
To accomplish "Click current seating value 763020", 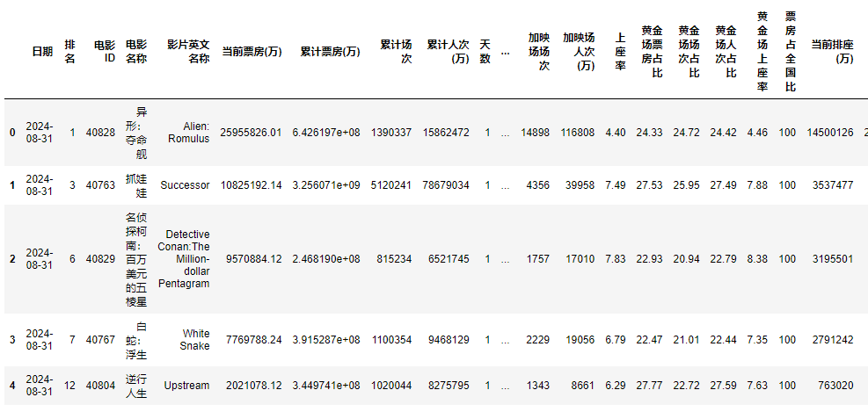I will tap(835, 386).
